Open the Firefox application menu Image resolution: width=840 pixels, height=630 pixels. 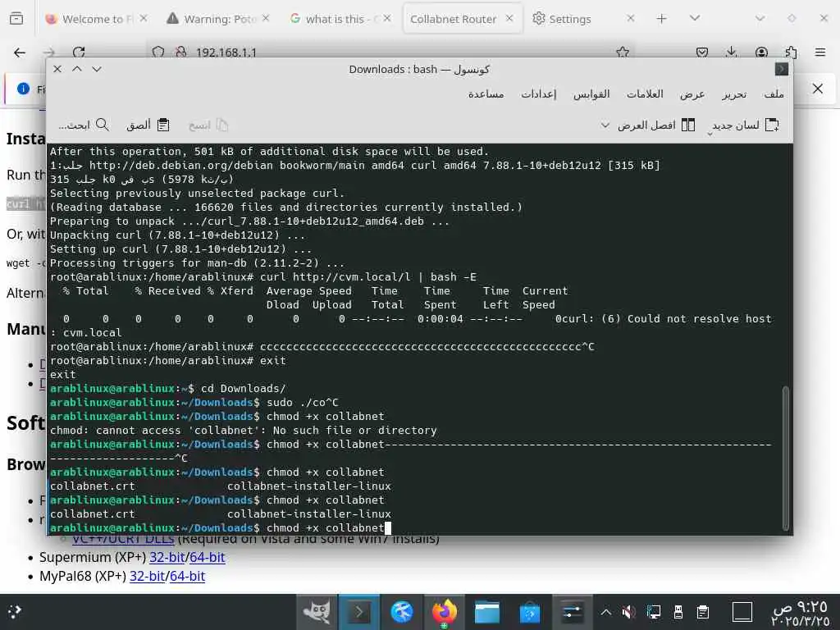click(x=820, y=52)
